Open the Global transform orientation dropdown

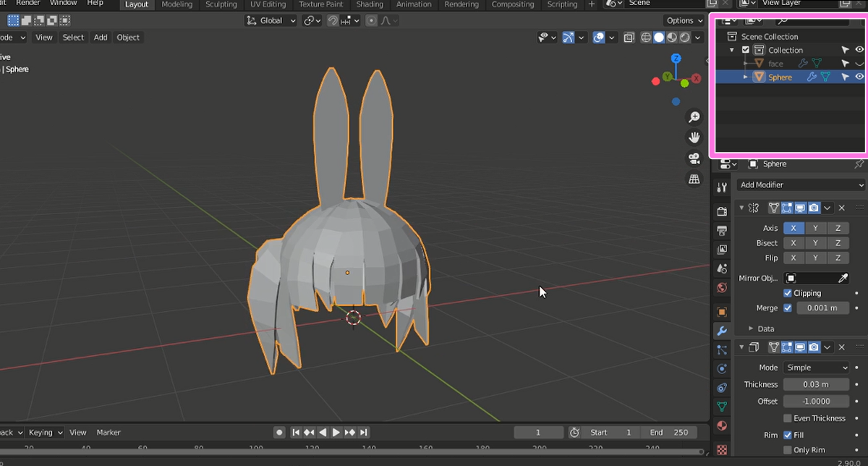point(271,20)
